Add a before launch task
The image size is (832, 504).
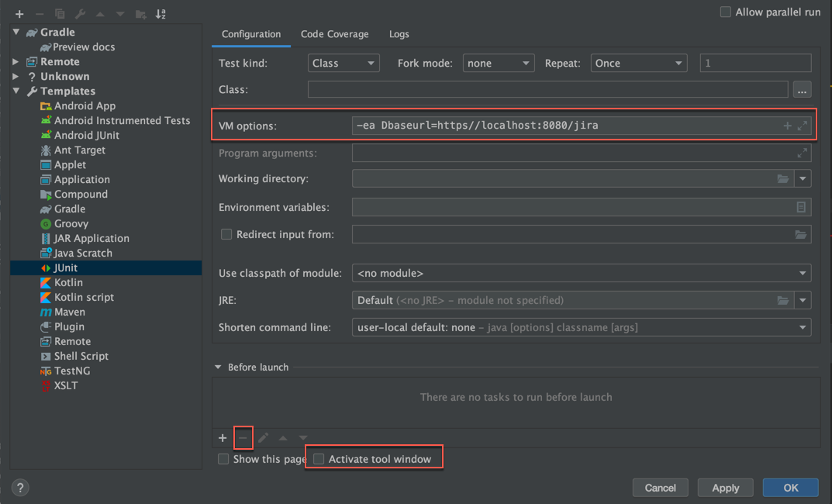coord(223,437)
